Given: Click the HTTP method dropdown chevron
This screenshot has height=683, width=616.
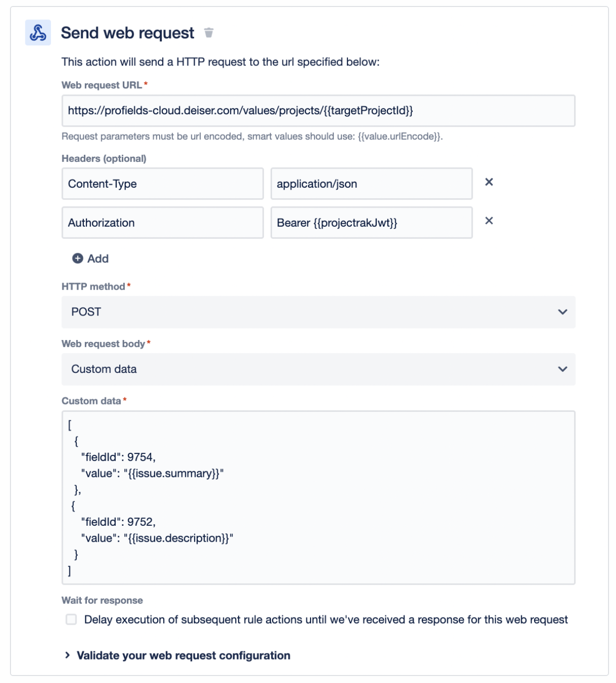Looking at the screenshot, I should tap(564, 312).
